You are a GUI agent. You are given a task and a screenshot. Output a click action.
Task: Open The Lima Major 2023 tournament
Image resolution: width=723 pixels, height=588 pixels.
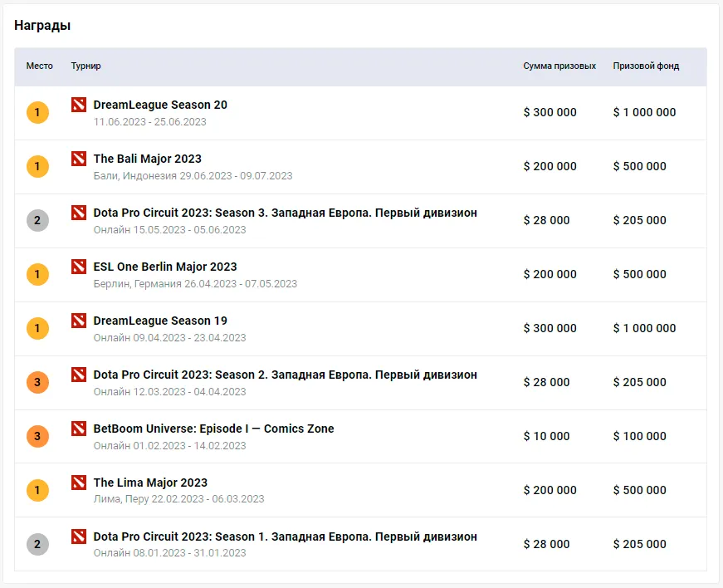[150, 483]
